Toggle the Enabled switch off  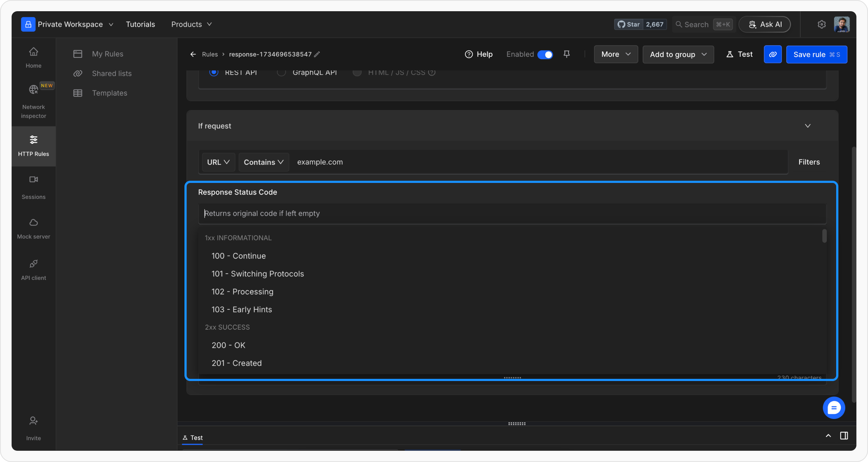[x=545, y=54]
